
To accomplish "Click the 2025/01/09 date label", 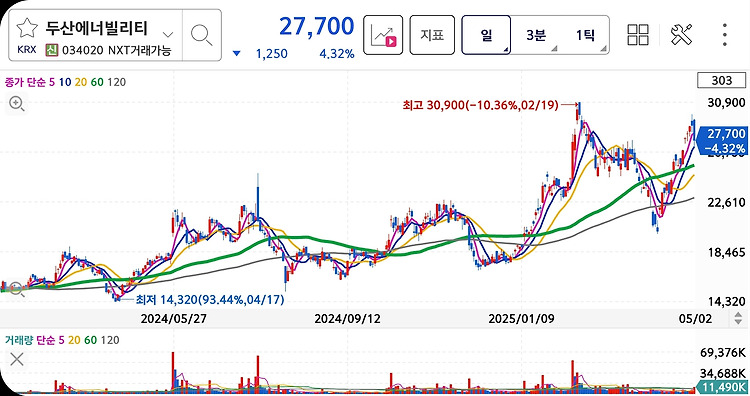I will point(521,319).
